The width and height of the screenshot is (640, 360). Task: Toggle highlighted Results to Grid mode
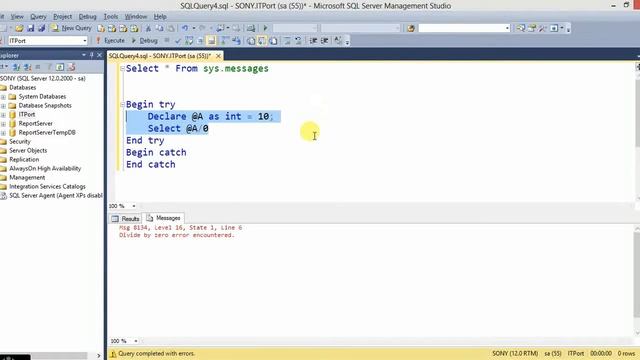click(x=262, y=40)
